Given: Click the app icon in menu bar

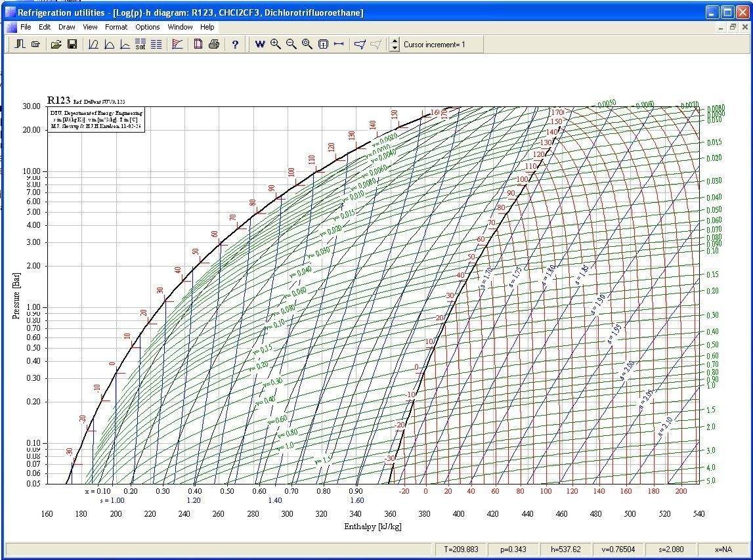Looking at the screenshot, I should 11,27.
